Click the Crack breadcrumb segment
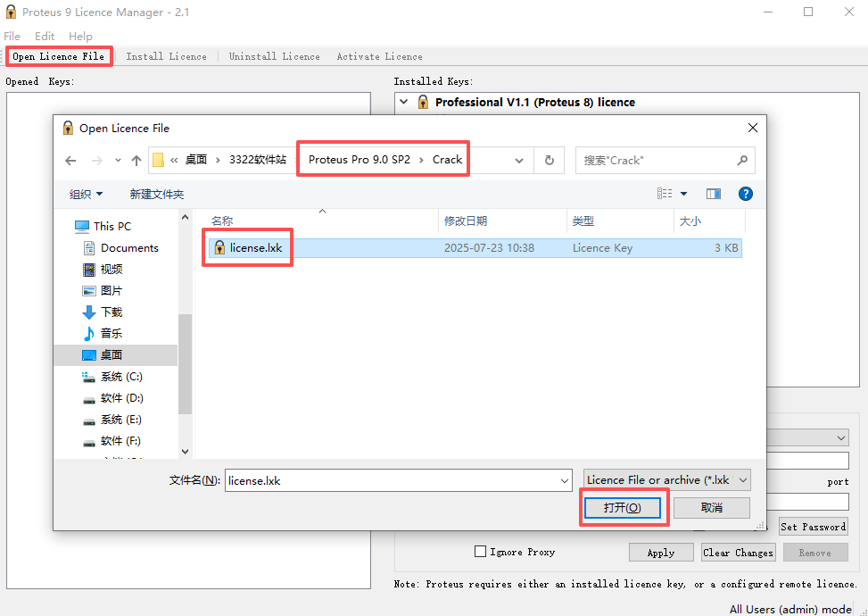868x616 pixels. pyautogui.click(x=447, y=160)
